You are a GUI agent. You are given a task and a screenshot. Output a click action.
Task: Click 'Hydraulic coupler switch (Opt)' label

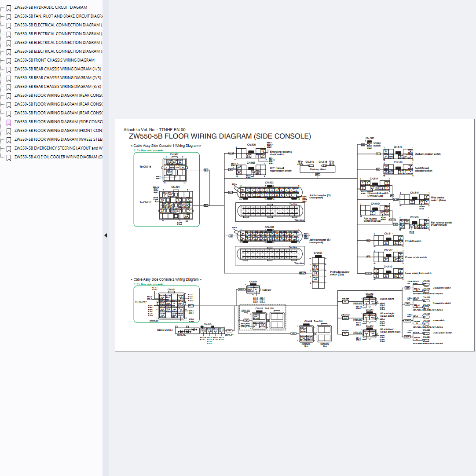[x=340, y=273]
